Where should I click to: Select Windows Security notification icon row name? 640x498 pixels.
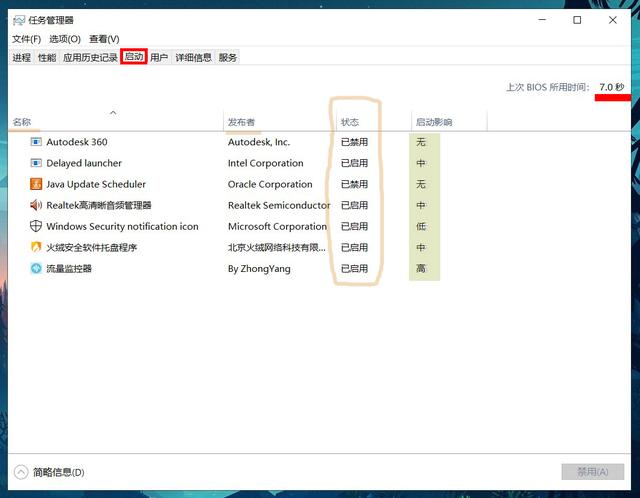coord(122,226)
